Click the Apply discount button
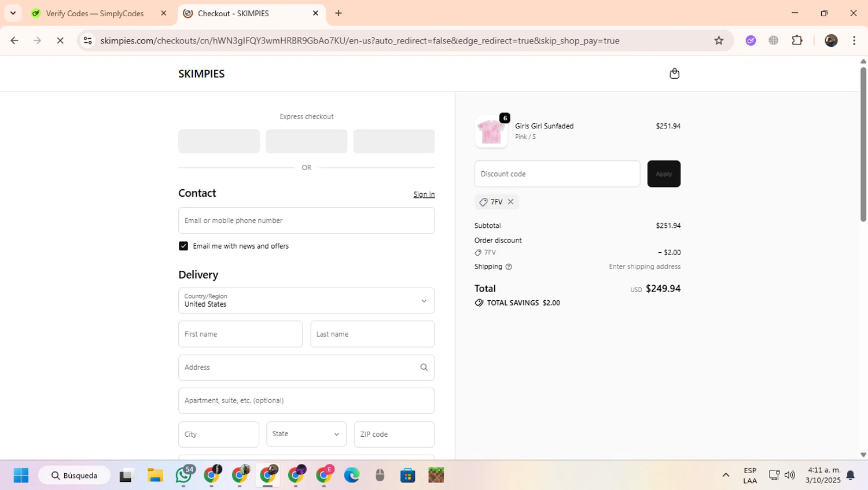Image resolution: width=868 pixels, height=490 pixels. pyautogui.click(x=664, y=174)
